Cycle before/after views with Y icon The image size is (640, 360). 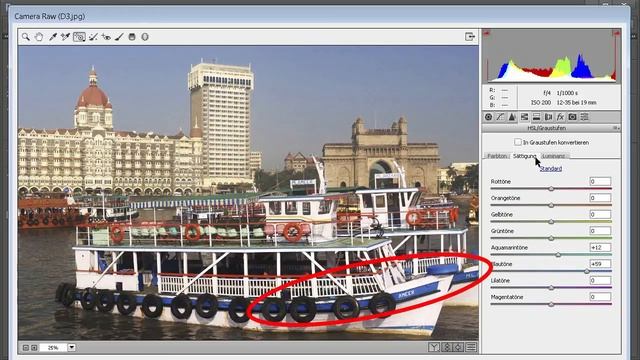pyautogui.click(x=434, y=347)
